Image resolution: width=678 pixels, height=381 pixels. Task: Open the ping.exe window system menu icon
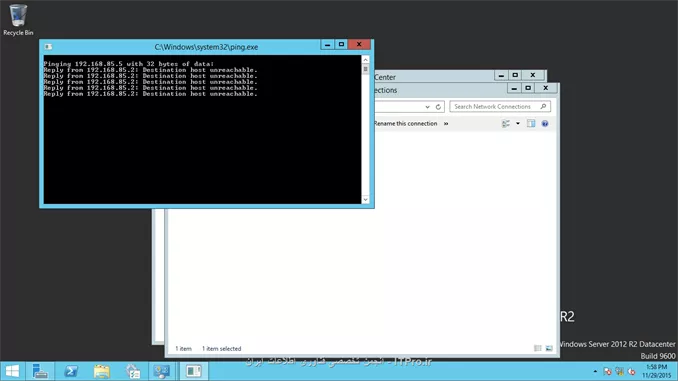point(48,47)
